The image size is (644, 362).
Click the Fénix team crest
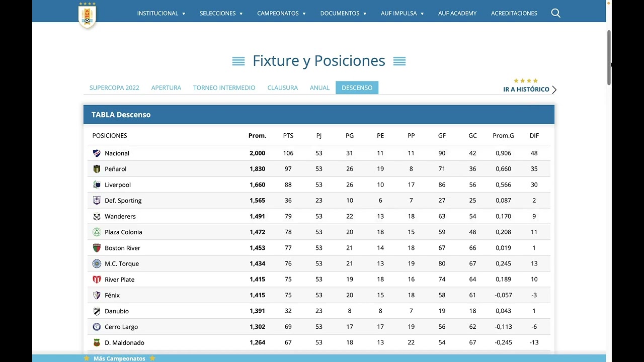(97, 295)
